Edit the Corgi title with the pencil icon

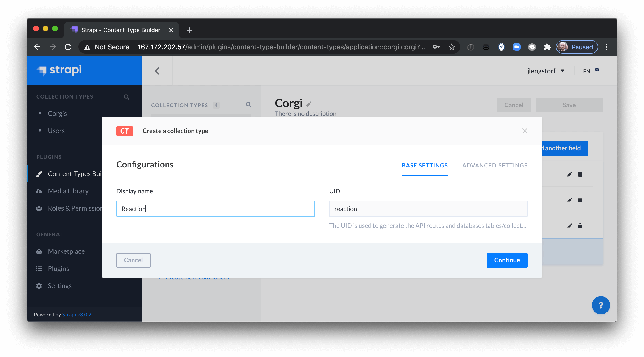[x=309, y=104]
